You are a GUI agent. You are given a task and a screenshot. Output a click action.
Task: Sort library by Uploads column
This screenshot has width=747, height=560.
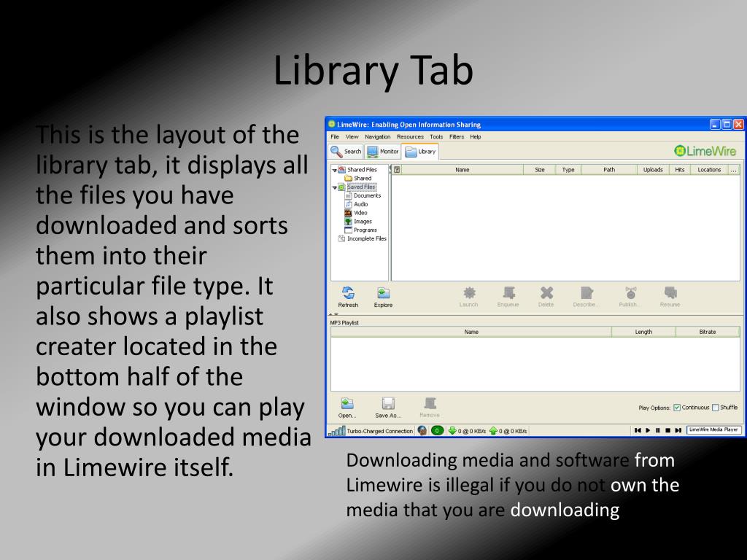[x=653, y=169]
